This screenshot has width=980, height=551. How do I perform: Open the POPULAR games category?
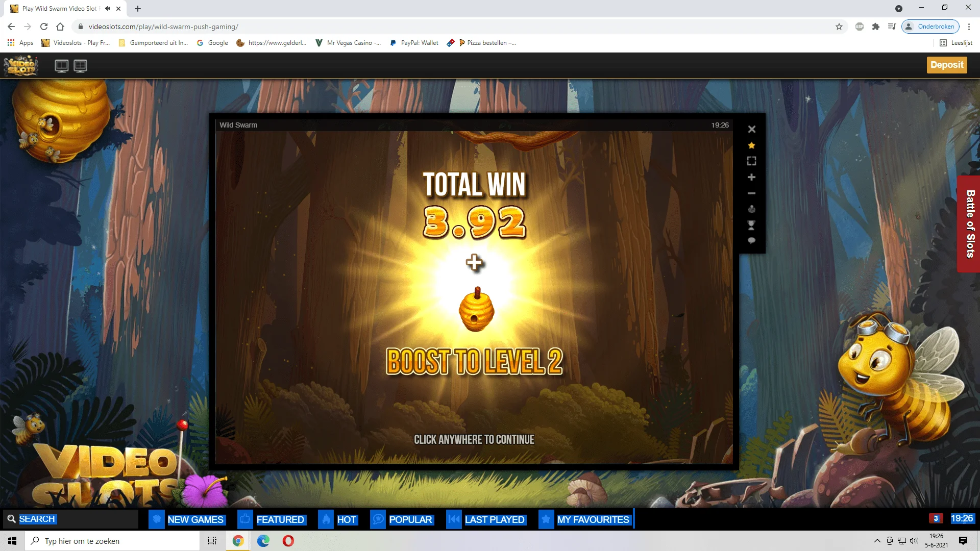(x=402, y=519)
